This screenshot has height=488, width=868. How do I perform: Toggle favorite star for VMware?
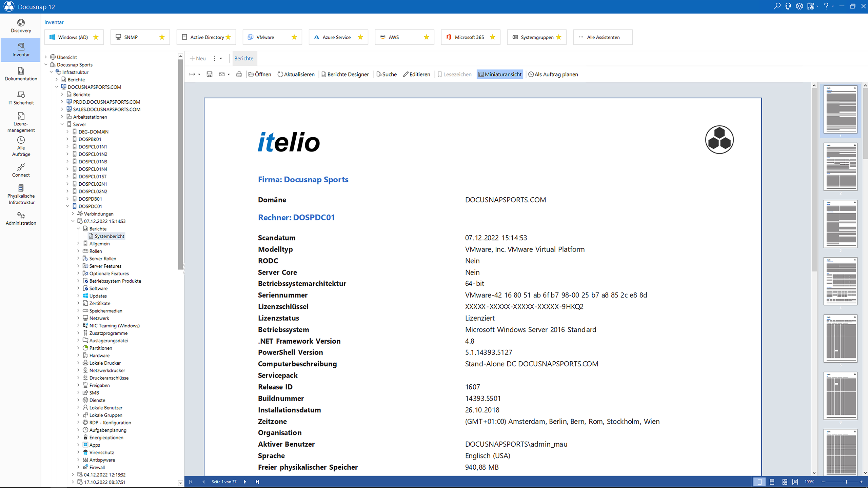pos(294,37)
